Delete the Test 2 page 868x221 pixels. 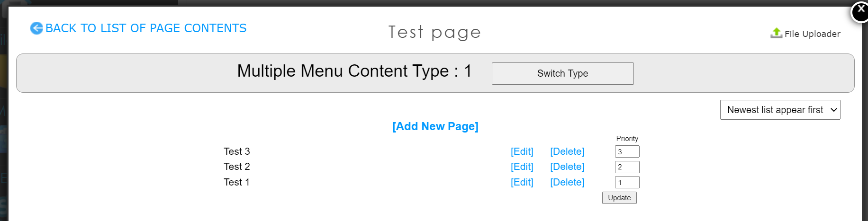(x=567, y=167)
